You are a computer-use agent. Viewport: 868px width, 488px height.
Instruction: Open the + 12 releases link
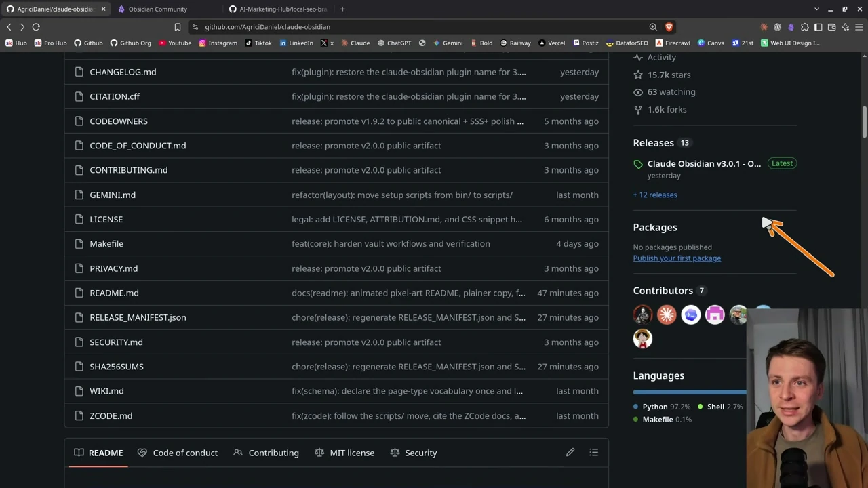[x=655, y=195]
